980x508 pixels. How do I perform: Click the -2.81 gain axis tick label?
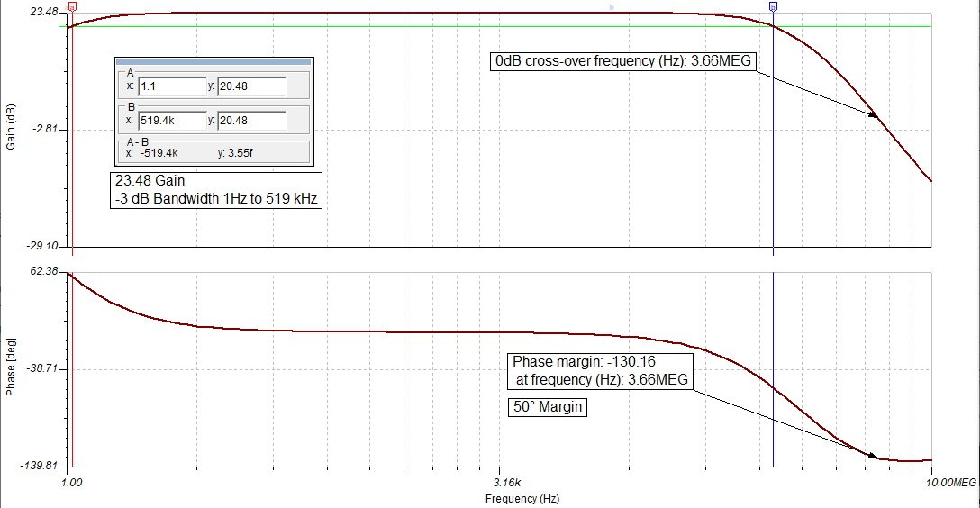pos(45,130)
